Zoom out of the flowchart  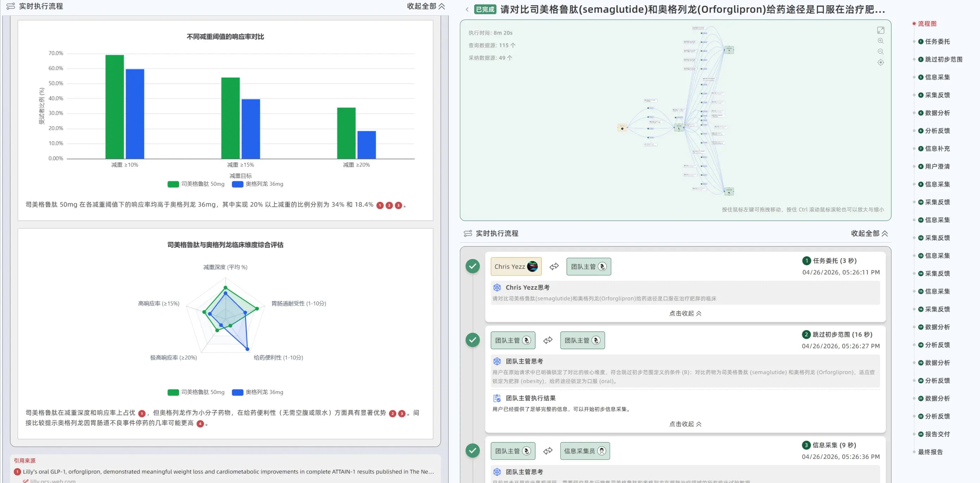coord(881,51)
